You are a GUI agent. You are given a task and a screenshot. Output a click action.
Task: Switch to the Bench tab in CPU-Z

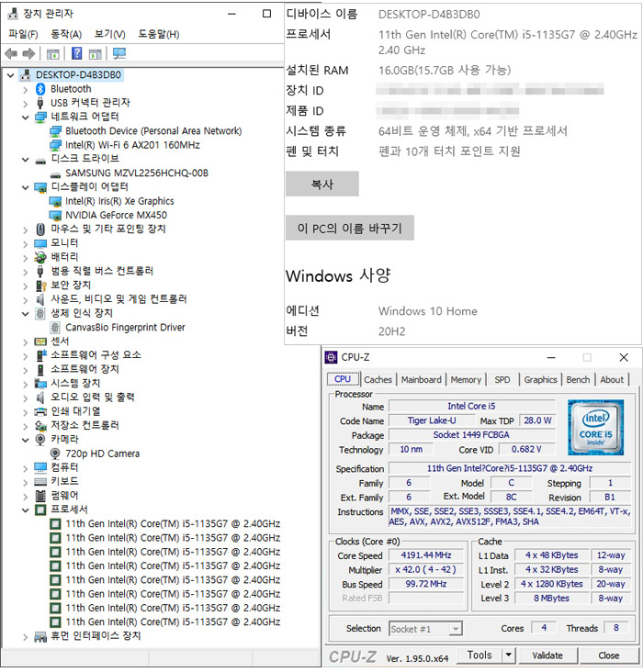(578, 380)
